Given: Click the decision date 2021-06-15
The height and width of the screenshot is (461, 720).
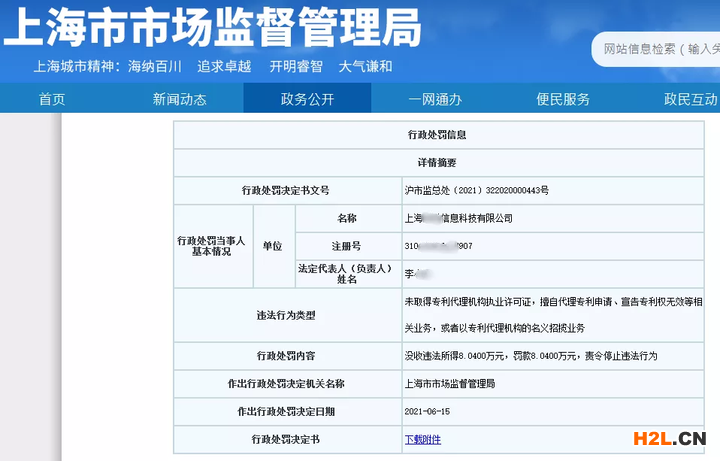Looking at the screenshot, I should point(428,411).
